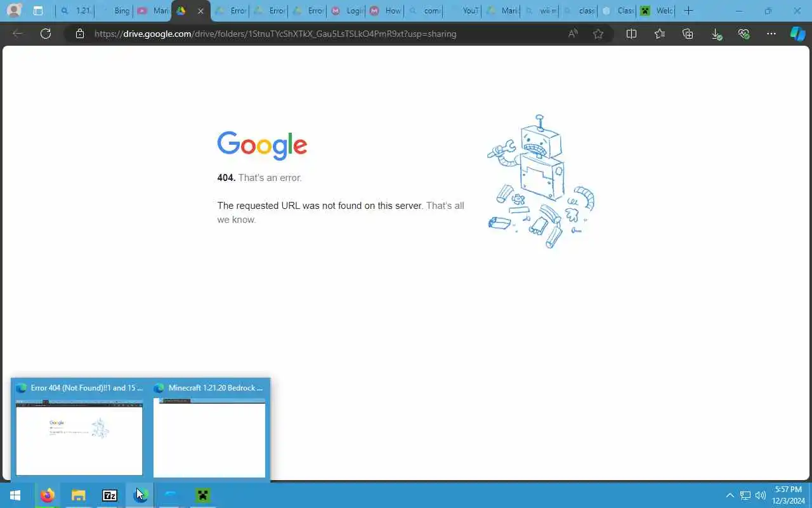The image size is (812, 508).
Task: Open the Minecraft creeper taskbar icon
Action: [203, 495]
